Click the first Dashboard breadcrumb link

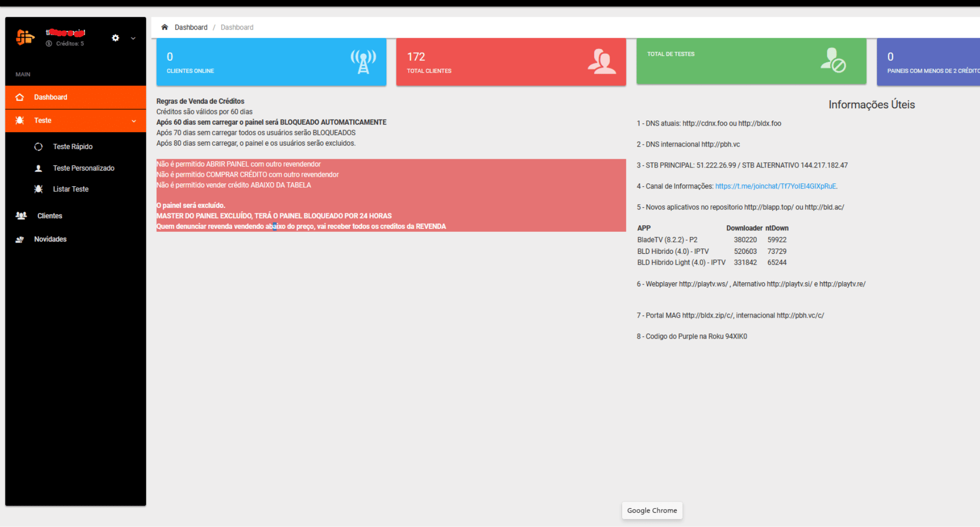pyautogui.click(x=191, y=27)
